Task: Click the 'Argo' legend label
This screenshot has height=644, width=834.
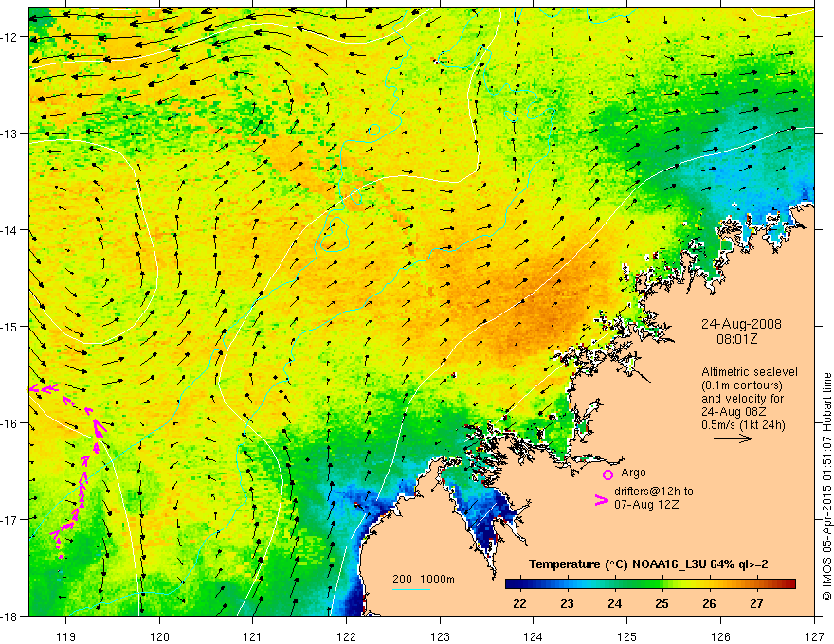Action: 633,473
